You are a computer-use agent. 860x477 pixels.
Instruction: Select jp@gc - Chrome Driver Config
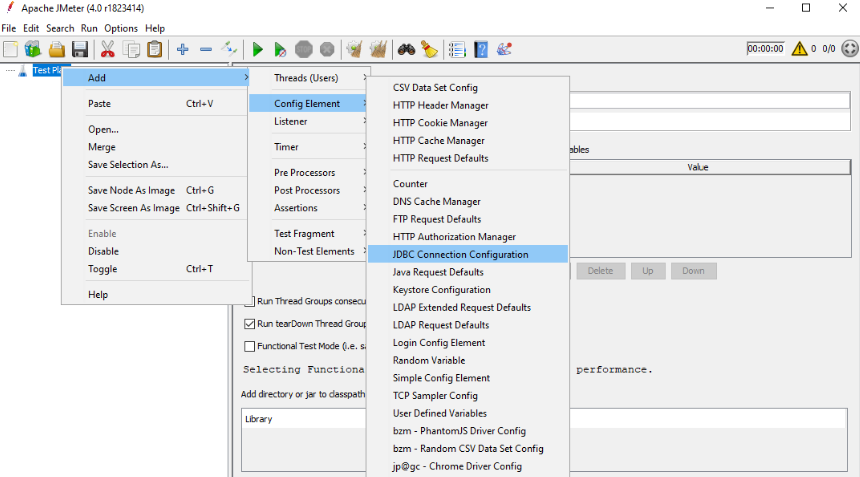(x=468, y=466)
